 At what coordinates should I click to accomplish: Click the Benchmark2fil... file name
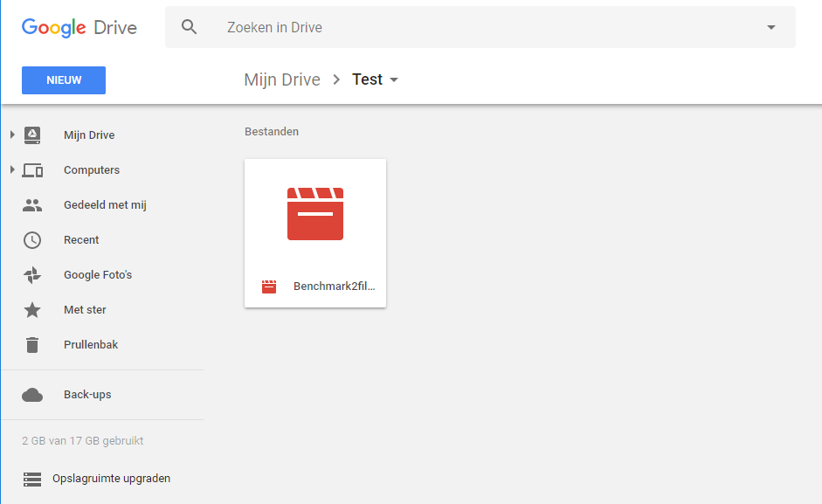tap(335, 287)
